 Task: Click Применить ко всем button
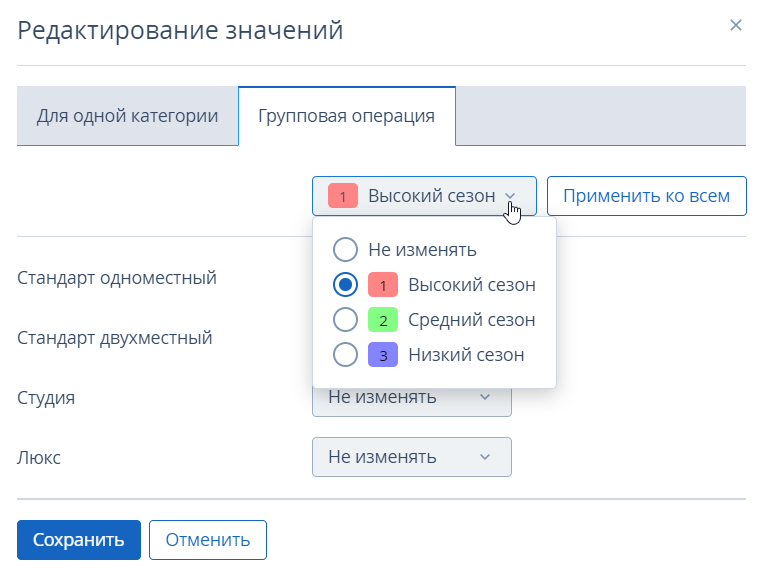647,196
